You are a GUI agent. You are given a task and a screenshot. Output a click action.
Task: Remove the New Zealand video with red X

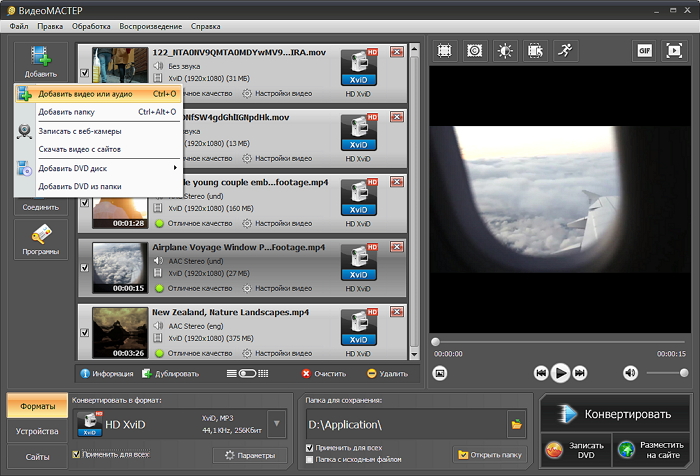pyautogui.click(x=397, y=312)
